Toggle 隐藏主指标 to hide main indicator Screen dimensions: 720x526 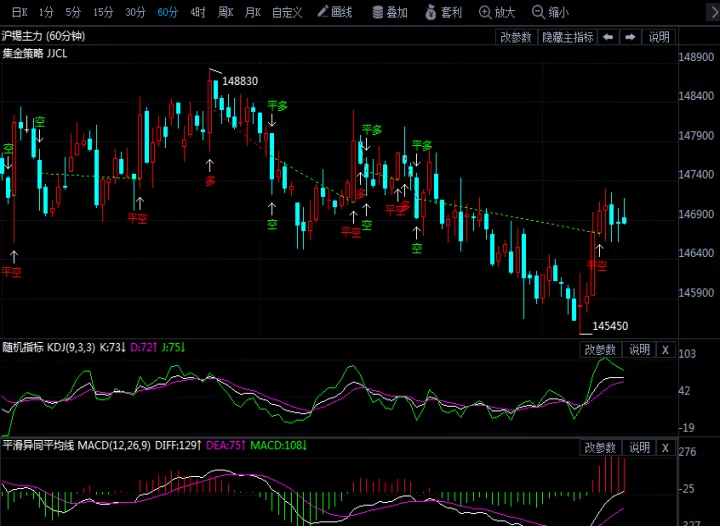(x=568, y=37)
